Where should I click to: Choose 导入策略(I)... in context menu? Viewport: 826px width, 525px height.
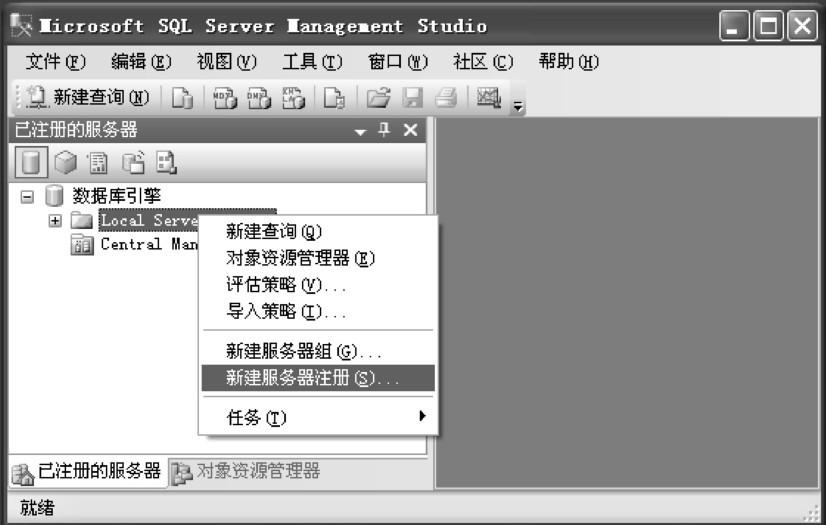pos(318,312)
